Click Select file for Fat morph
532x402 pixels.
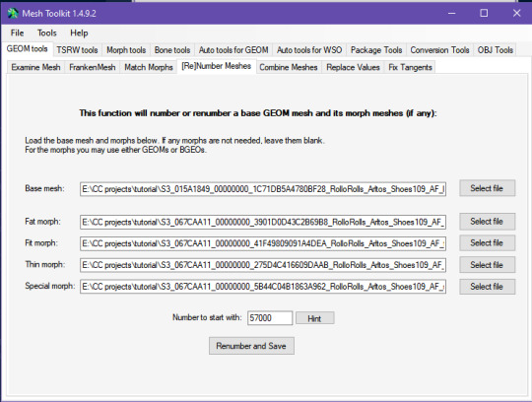click(x=488, y=222)
